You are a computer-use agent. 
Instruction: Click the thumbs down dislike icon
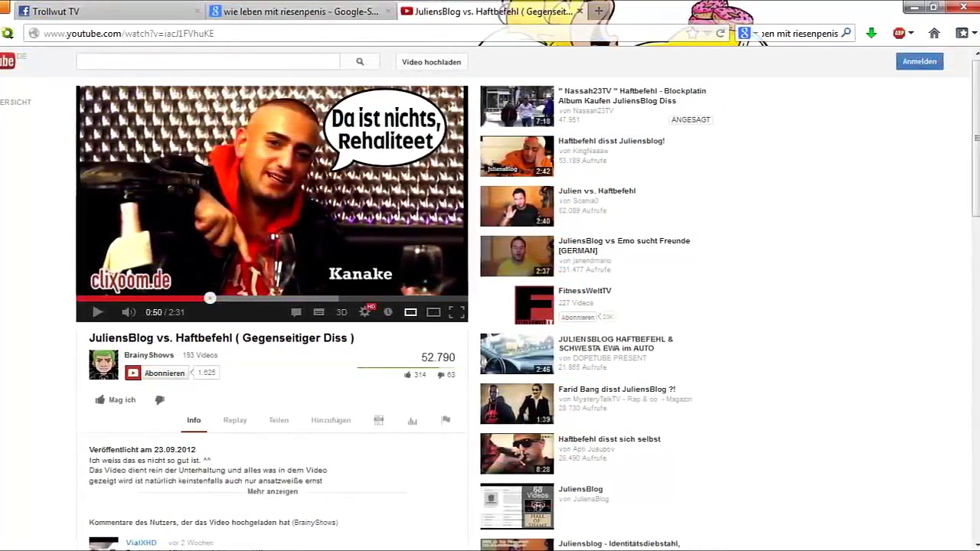(x=159, y=399)
